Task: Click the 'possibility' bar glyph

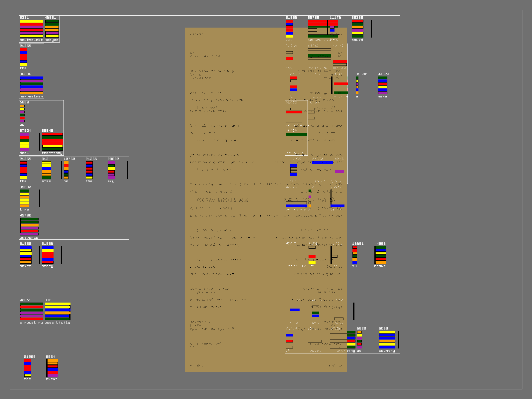Action: pyautogui.click(x=58, y=311)
